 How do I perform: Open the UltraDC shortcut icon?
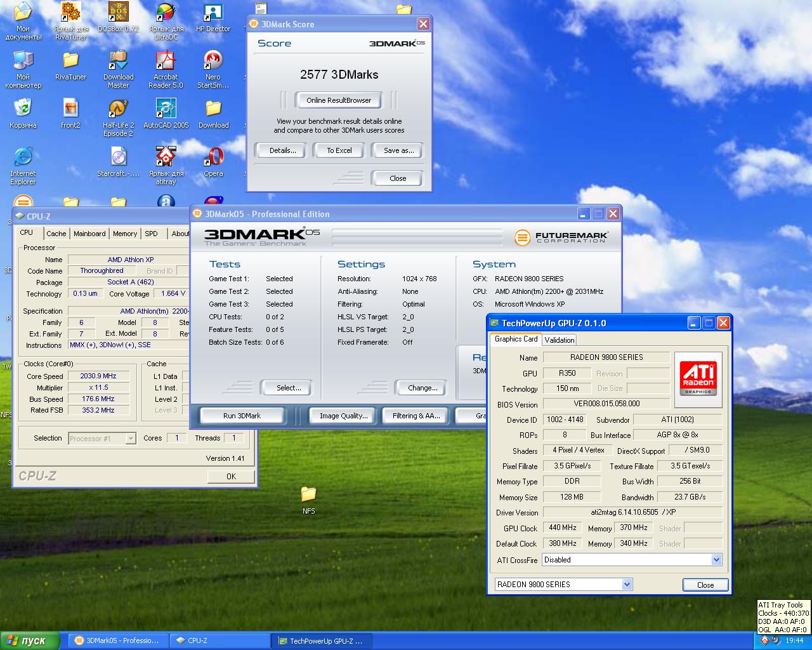pyautogui.click(x=166, y=12)
